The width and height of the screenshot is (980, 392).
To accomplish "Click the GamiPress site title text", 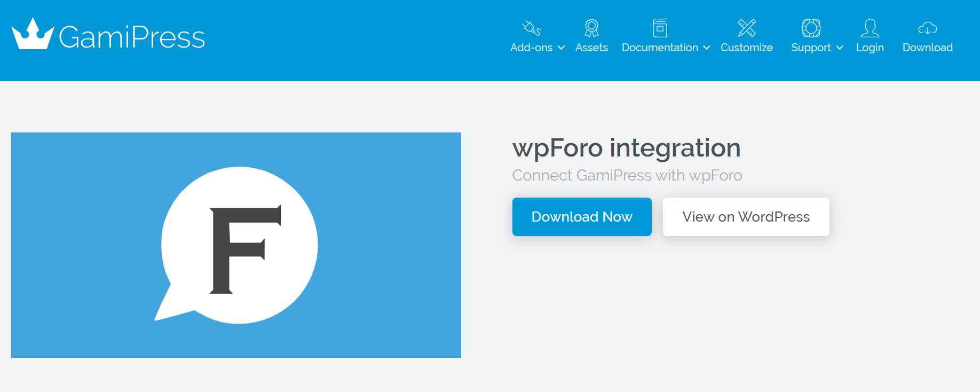I will point(132,37).
